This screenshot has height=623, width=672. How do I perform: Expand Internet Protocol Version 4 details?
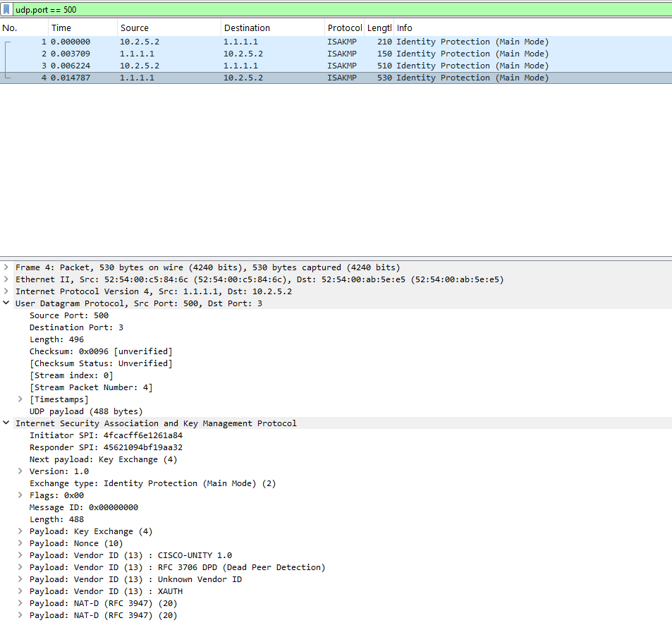coord(6,291)
